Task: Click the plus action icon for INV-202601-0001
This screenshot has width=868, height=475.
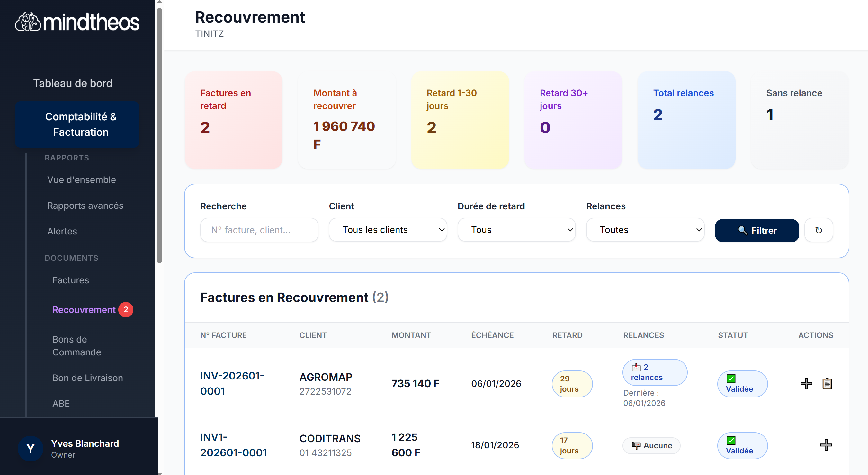Action: click(x=806, y=383)
